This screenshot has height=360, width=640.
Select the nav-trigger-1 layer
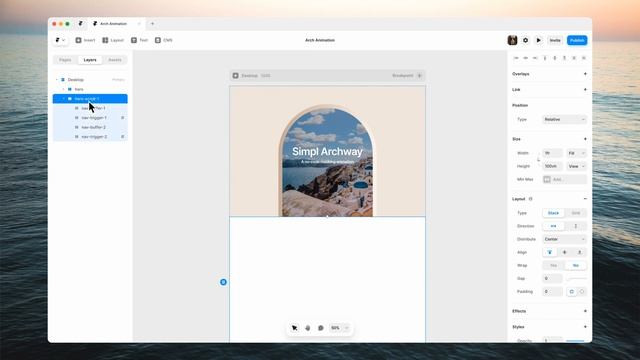click(x=90, y=118)
